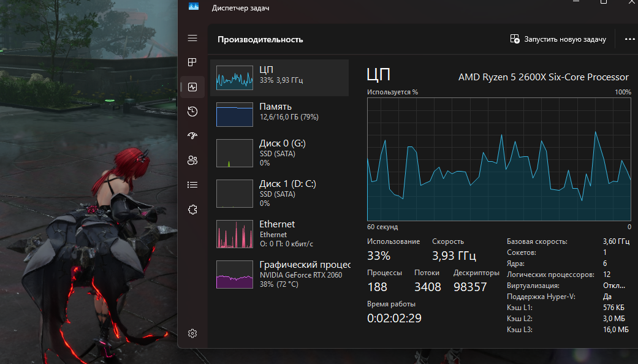Click the Кэш L3 16,0 МБ value
638x364 pixels.
(615, 330)
